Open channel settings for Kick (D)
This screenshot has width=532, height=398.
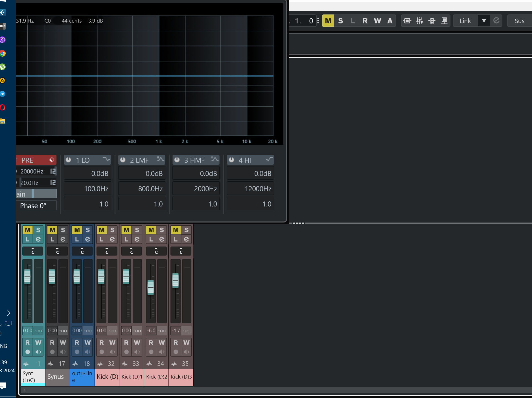pyautogui.click(x=112, y=239)
